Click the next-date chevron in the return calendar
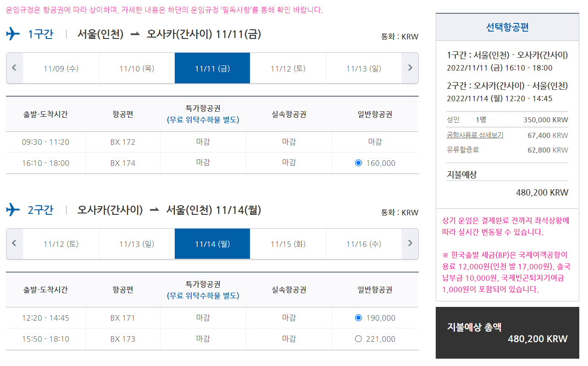Screen dimensions: 588x366 click(x=410, y=244)
